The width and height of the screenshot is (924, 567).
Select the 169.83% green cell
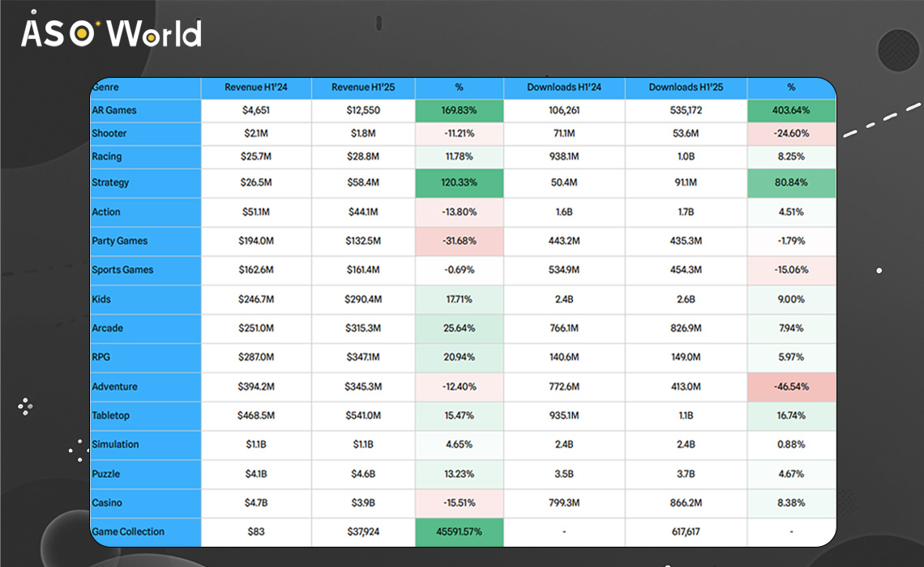point(459,111)
